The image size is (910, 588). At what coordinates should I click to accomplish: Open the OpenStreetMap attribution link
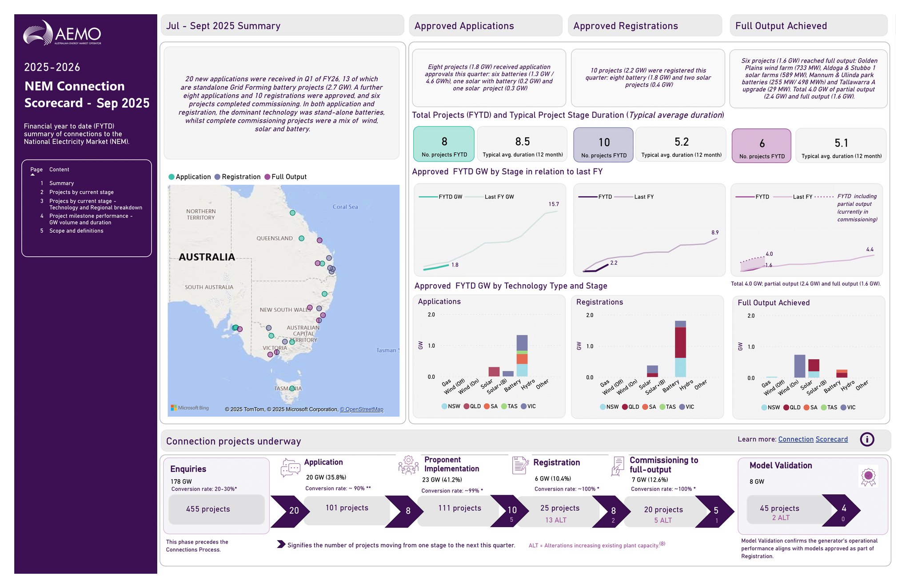[x=362, y=409]
